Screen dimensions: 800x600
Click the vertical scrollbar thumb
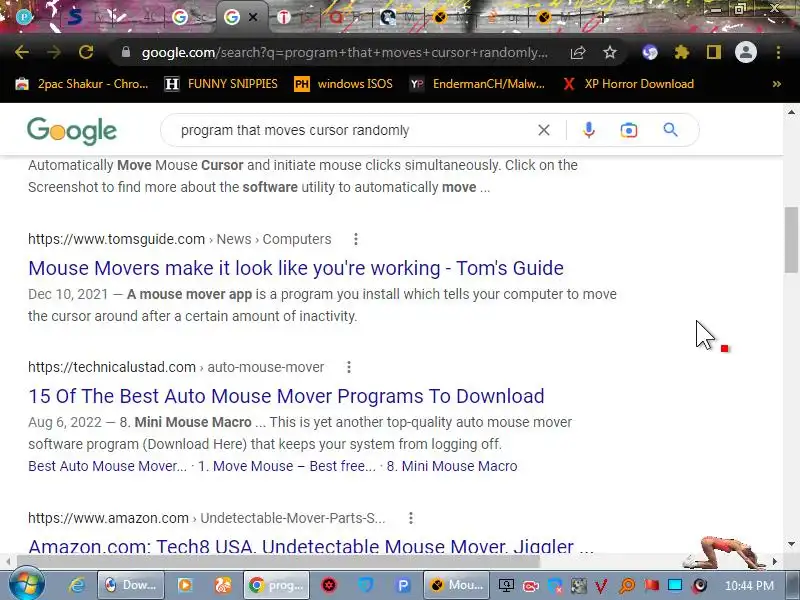[791, 240]
